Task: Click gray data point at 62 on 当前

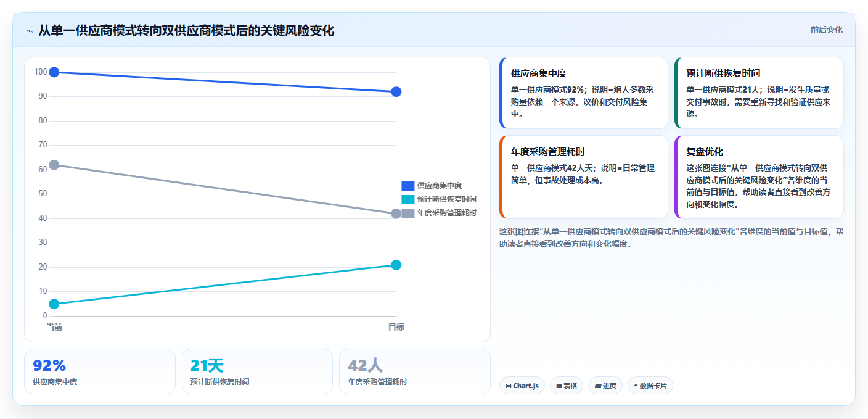Action: tap(54, 165)
